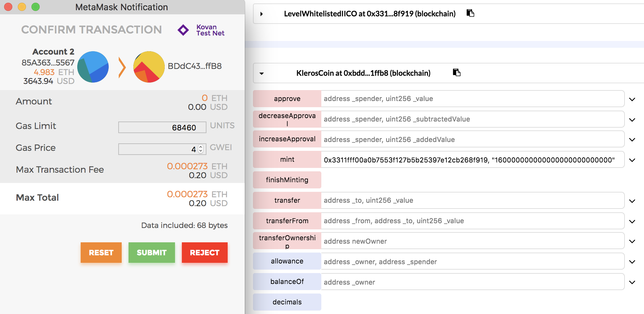644x314 pixels.
Task: Call the mint function button
Action: 287,159
